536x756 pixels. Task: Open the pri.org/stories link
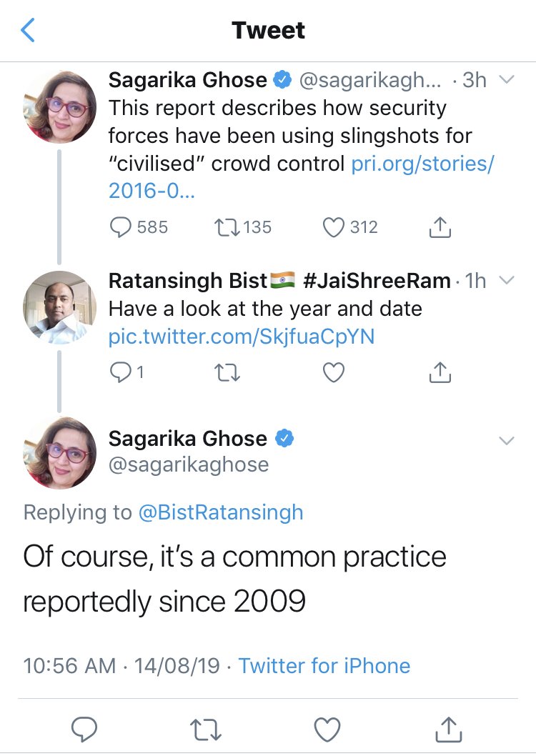click(422, 164)
